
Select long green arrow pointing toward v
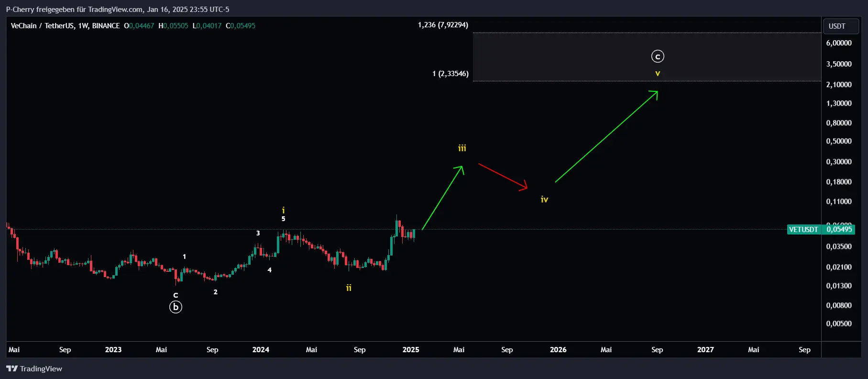606,136
